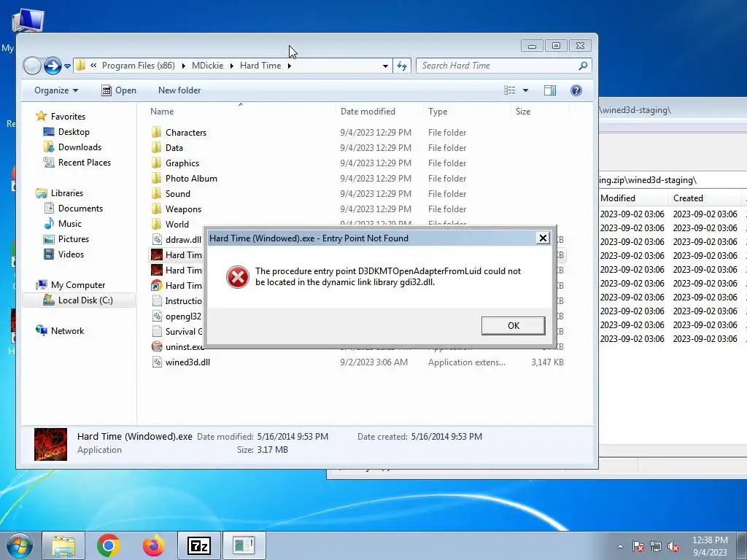Open Explorer help icon

pos(576,90)
